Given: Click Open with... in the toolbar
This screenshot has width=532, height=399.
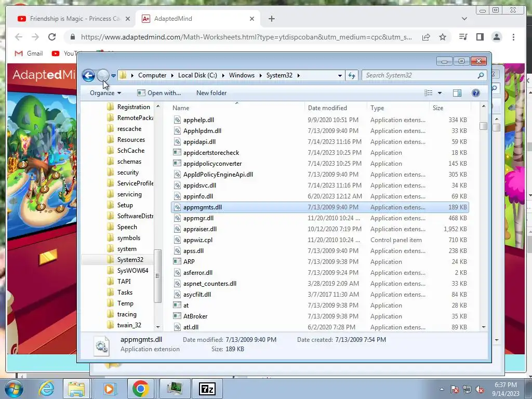Looking at the screenshot, I should tap(159, 93).
